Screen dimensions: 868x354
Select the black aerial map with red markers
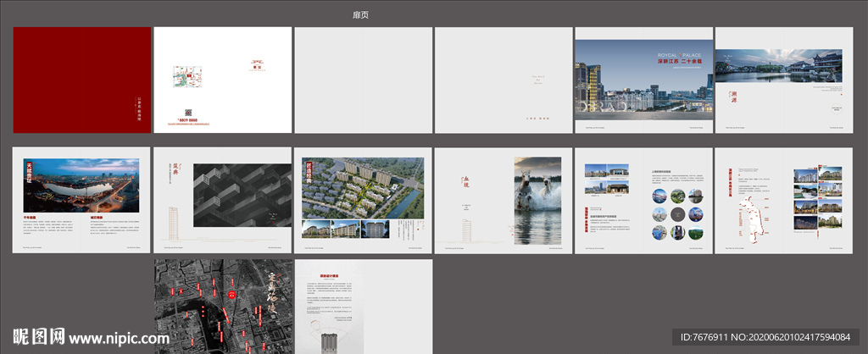click(224, 307)
